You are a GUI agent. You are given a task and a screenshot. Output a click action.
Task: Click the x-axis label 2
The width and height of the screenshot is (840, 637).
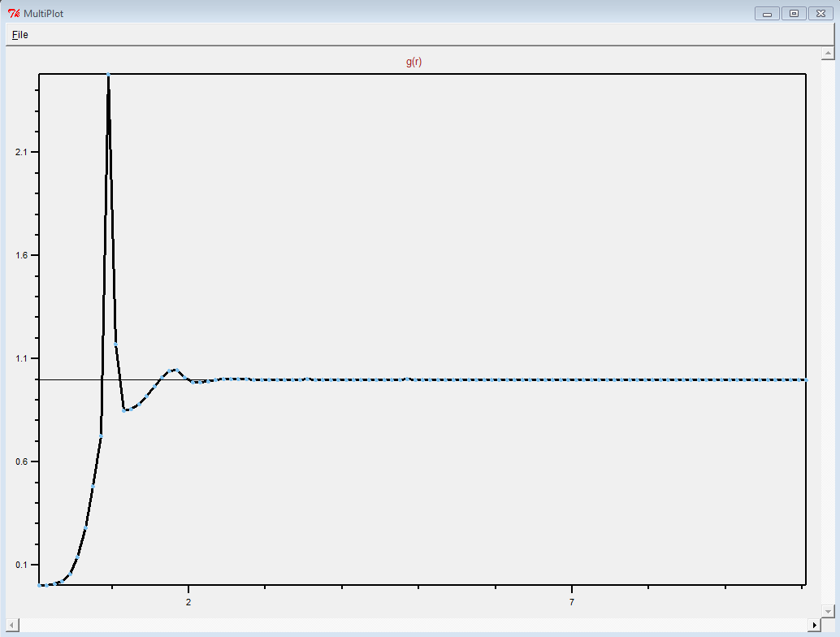(188, 602)
